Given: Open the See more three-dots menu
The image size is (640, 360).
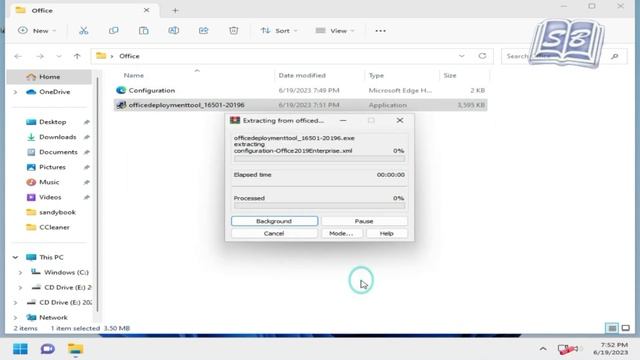Looking at the screenshot, I should coord(380,31).
